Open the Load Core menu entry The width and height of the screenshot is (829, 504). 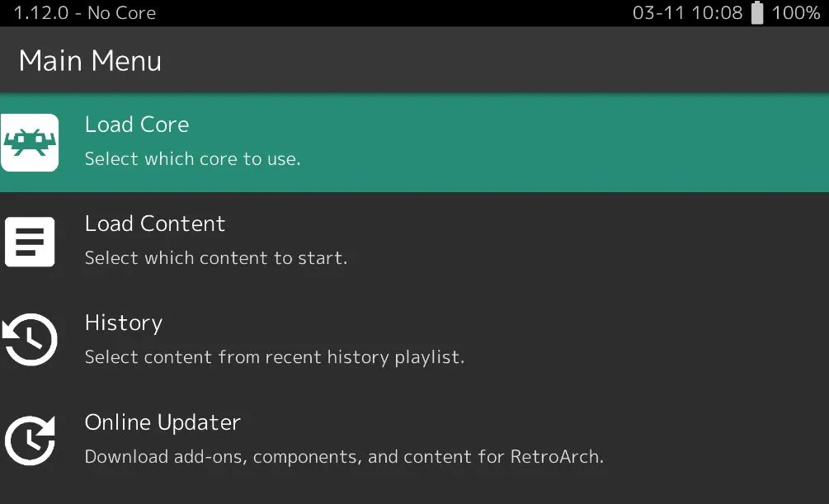coord(137,124)
